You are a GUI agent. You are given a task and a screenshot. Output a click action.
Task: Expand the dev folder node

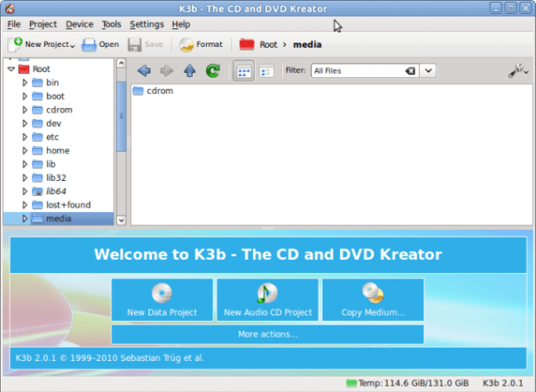click(x=25, y=123)
